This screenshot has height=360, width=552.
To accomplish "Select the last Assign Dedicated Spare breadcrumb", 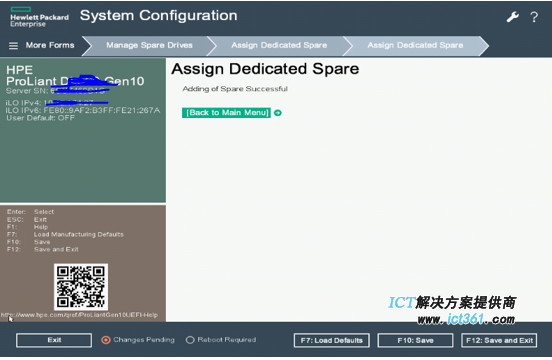I will click(x=415, y=45).
